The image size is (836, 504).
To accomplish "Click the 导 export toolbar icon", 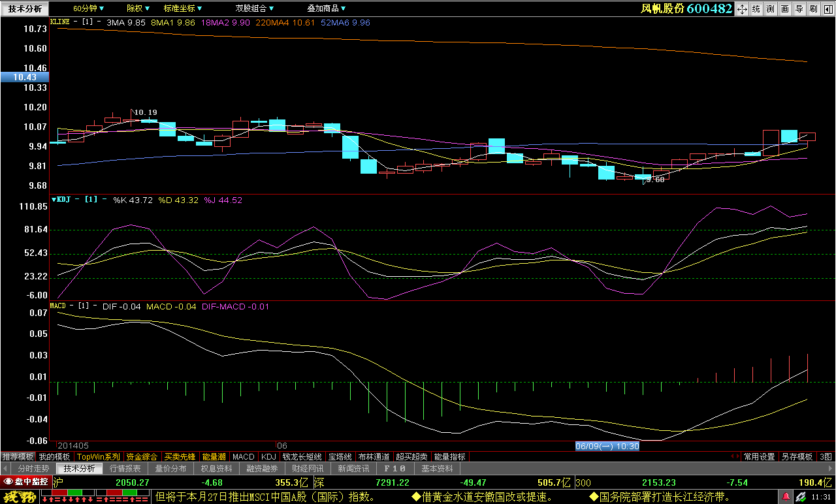I will click(x=799, y=8).
